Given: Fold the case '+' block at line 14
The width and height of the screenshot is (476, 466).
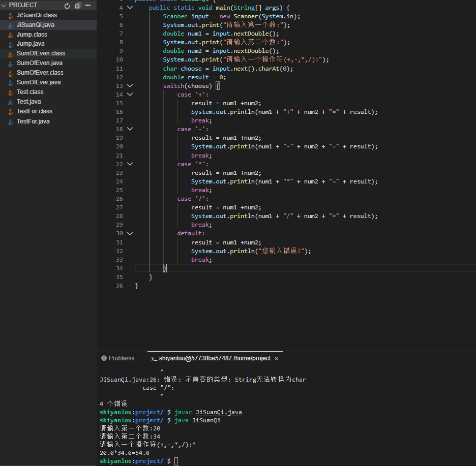Looking at the screenshot, I should click(x=130, y=95).
